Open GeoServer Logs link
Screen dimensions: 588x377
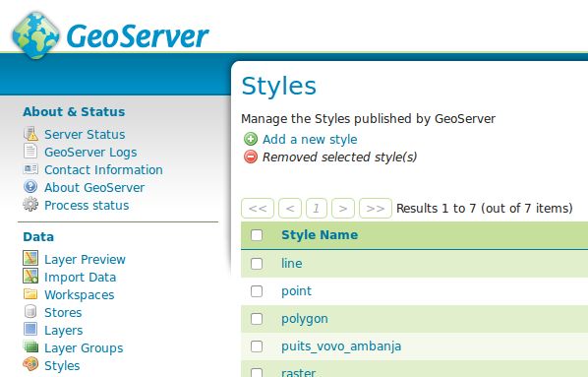[x=90, y=153]
